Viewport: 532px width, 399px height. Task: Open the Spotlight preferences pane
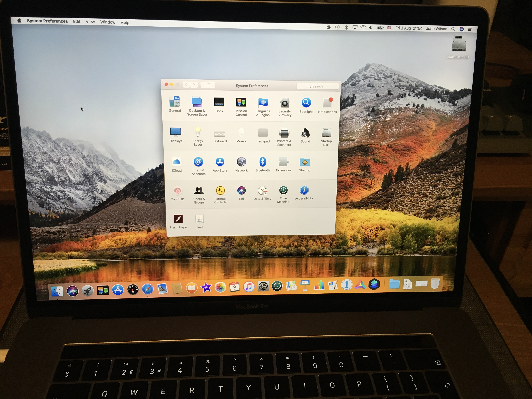click(306, 105)
